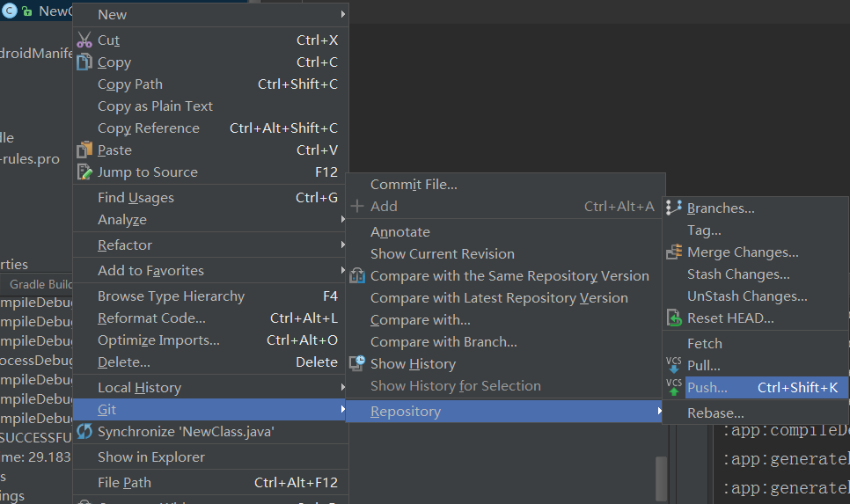Click the Branches icon in Repository submenu
Image resolution: width=850 pixels, height=504 pixels.
pyautogui.click(x=675, y=208)
